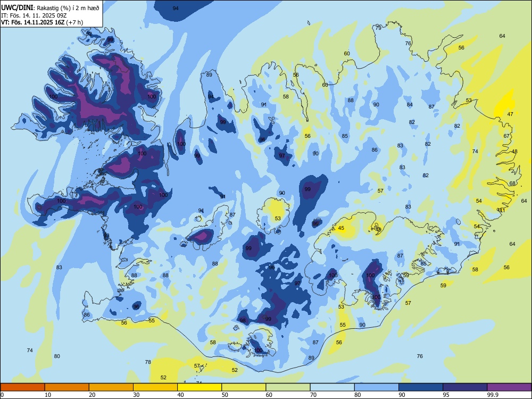
Task: Click the humidity value 98 in the south
Action: pyautogui.click(x=243, y=320)
